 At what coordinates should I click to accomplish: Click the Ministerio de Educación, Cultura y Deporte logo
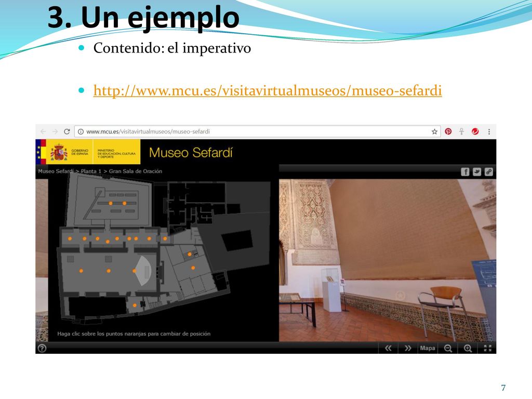tap(116, 153)
